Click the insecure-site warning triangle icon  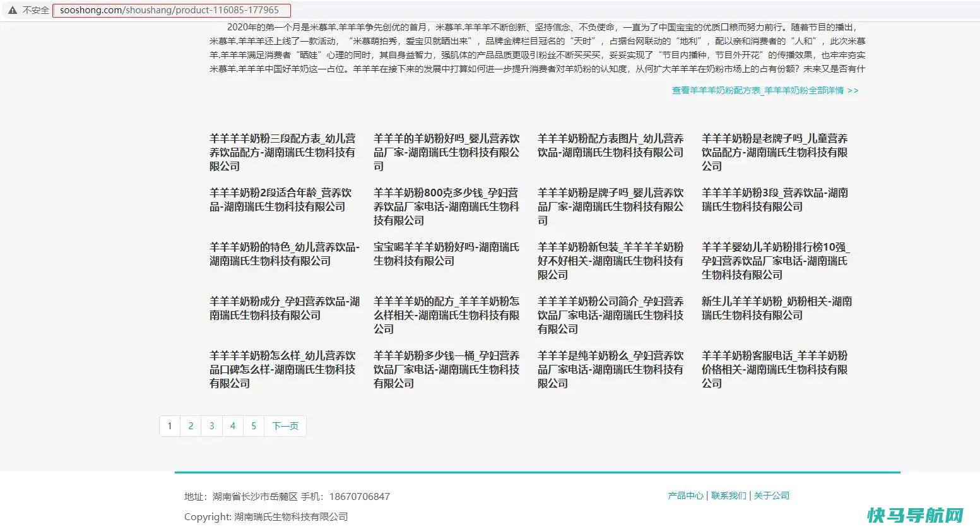12,10
